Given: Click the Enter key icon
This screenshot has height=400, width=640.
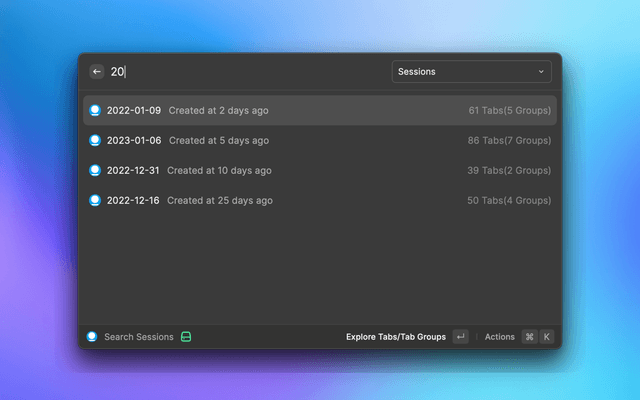Looking at the screenshot, I should [x=460, y=337].
